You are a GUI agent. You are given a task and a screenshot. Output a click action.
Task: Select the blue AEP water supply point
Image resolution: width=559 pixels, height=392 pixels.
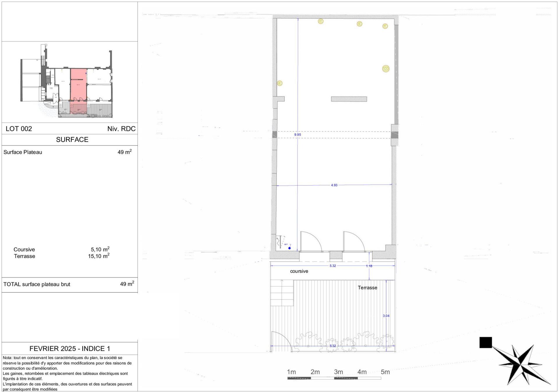[289, 248]
